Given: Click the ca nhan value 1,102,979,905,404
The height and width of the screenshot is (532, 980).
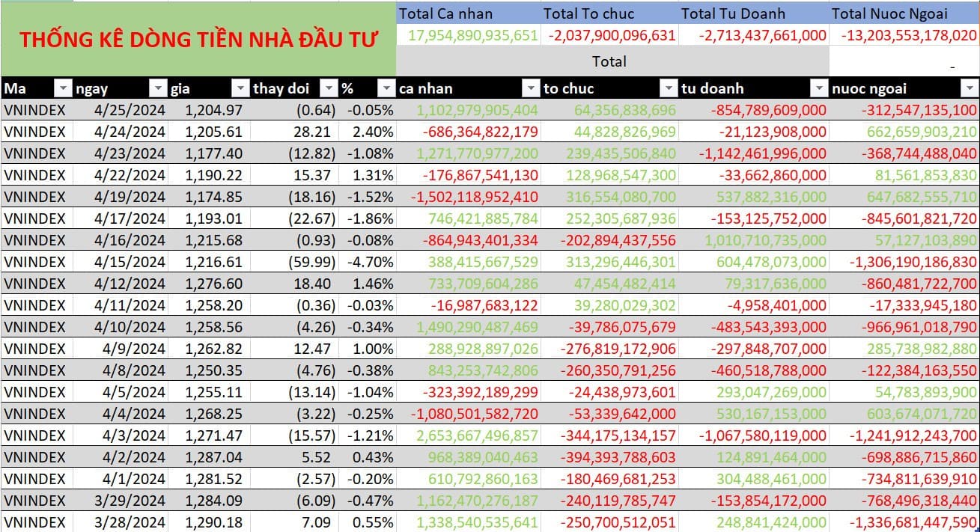Looking at the screenshot, I should [x=477, y=111].
